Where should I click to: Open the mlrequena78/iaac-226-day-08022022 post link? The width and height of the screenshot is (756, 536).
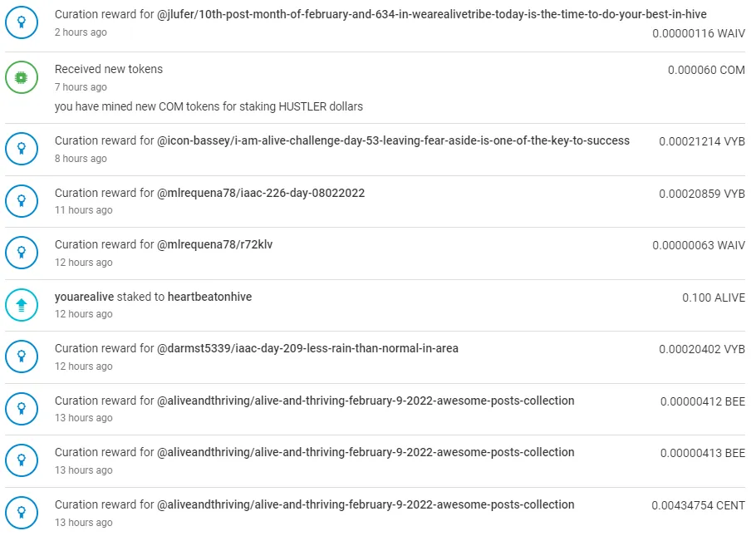[261, 193]
